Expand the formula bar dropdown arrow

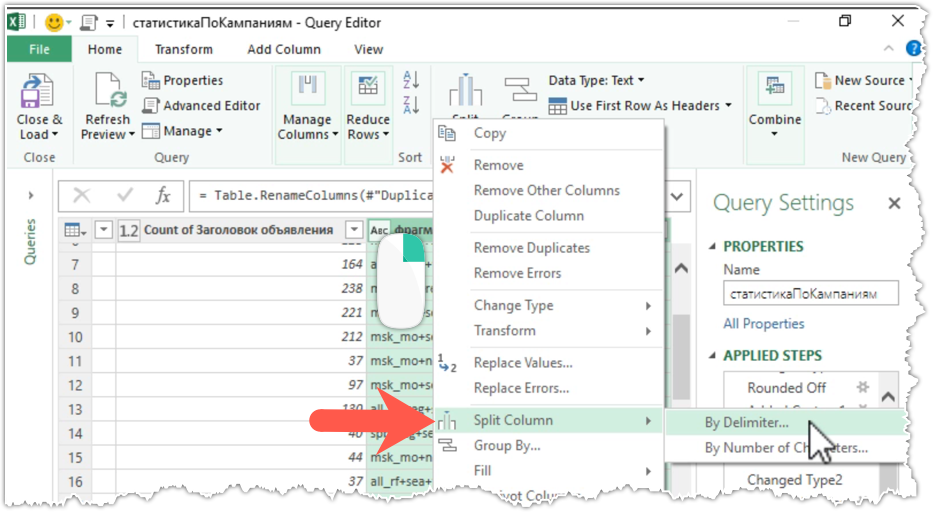[677, 196]
